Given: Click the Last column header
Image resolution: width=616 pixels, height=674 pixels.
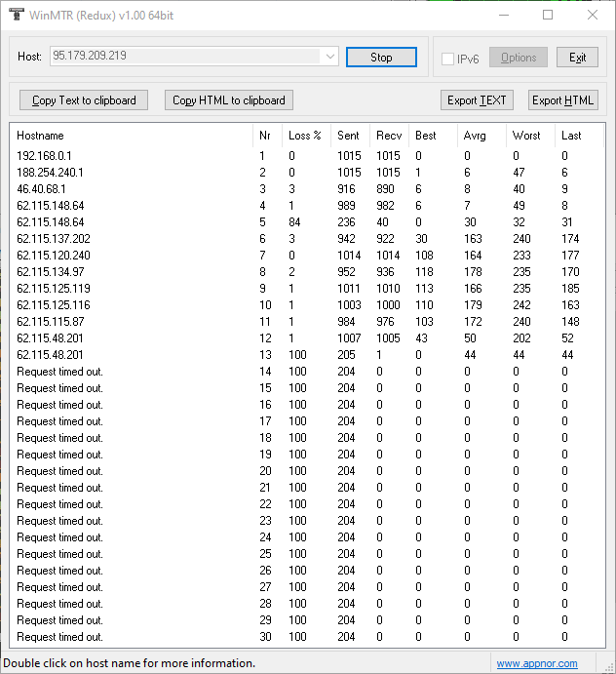Looking at the screenshot, I should click(580, 136).
